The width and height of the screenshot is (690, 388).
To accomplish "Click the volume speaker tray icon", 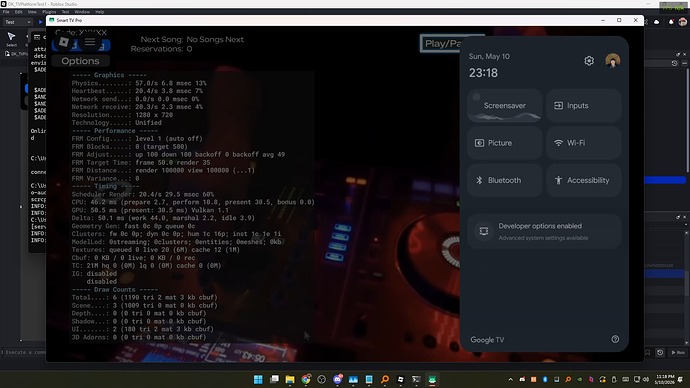I will [646, 379].
